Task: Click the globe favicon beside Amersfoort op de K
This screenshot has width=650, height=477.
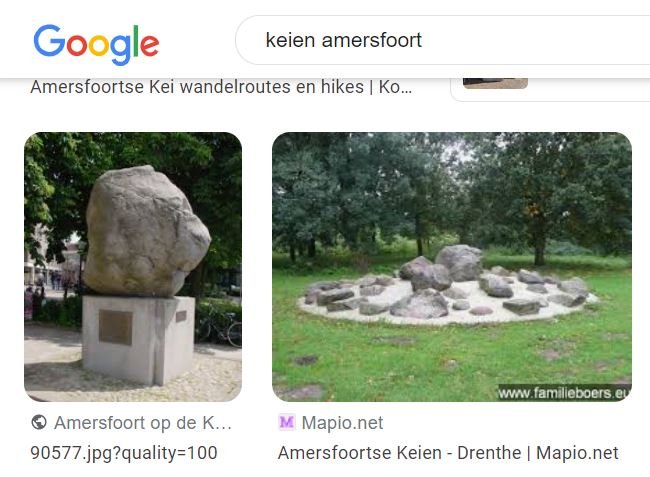Action: (39, 423)
